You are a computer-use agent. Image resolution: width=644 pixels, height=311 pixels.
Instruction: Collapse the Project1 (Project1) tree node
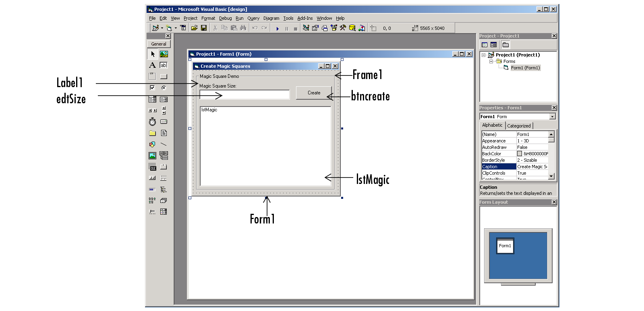coord(484,55)
